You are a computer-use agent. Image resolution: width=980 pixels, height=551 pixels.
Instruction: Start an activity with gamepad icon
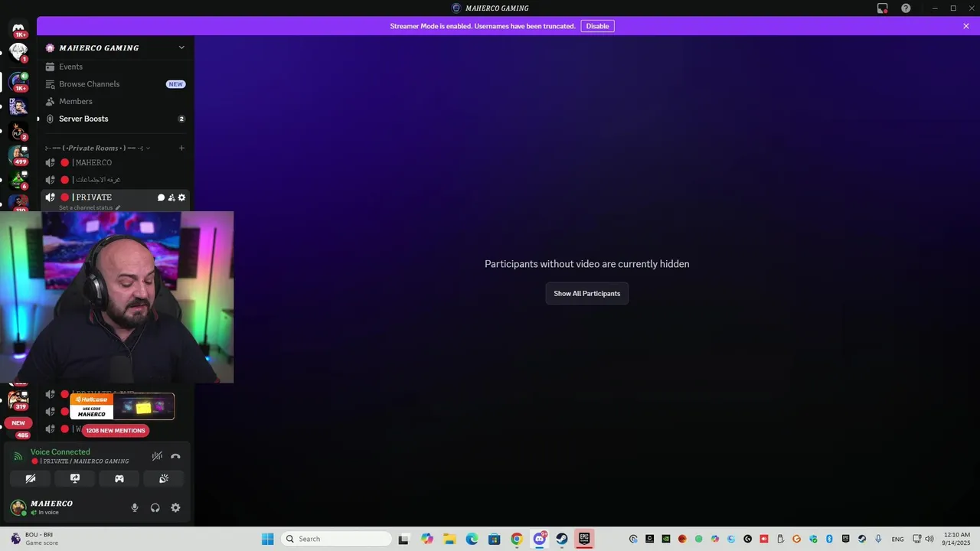(119, 478)
